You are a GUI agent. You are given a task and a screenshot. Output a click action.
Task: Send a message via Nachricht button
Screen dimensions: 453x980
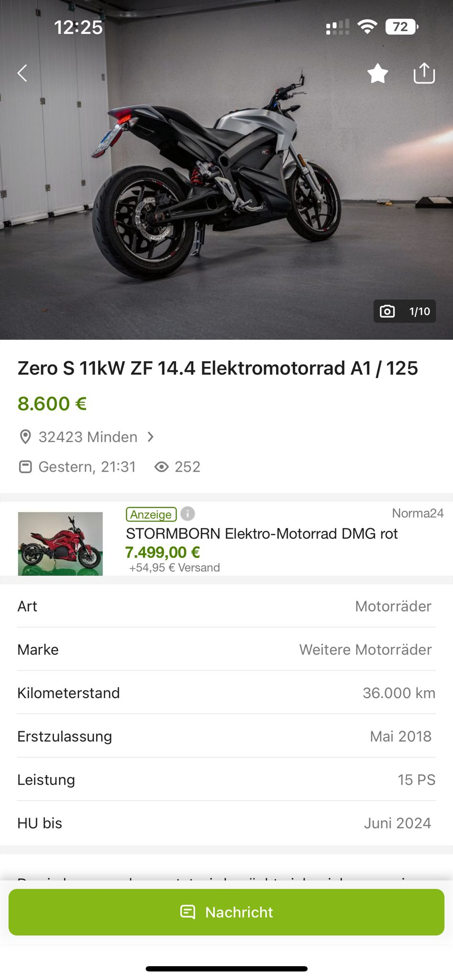(226, 912)
